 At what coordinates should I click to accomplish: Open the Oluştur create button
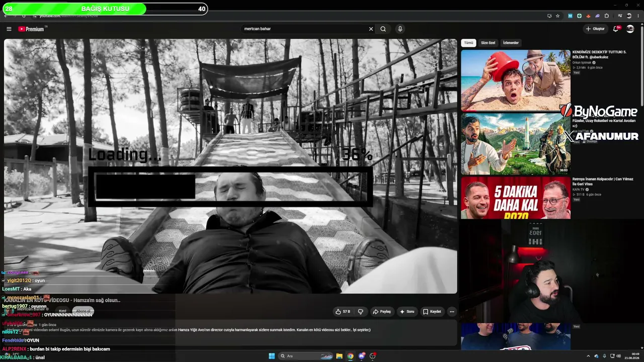click(x=595, y=29)
